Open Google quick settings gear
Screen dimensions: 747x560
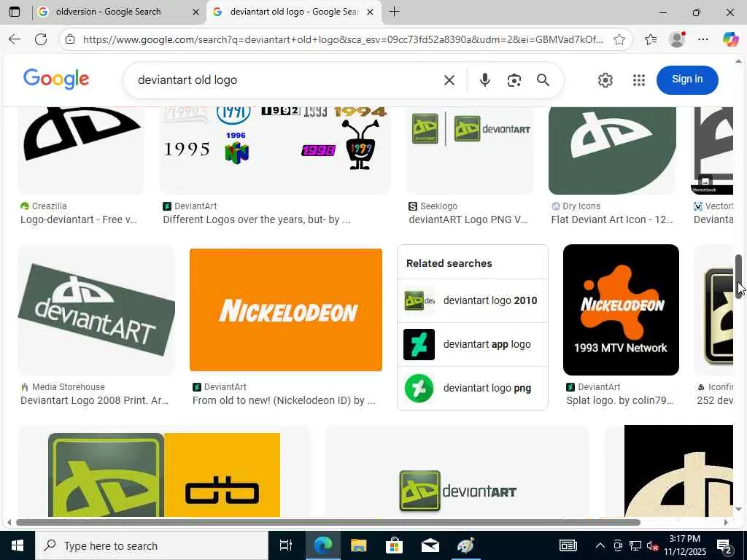(x=605, y=80)
